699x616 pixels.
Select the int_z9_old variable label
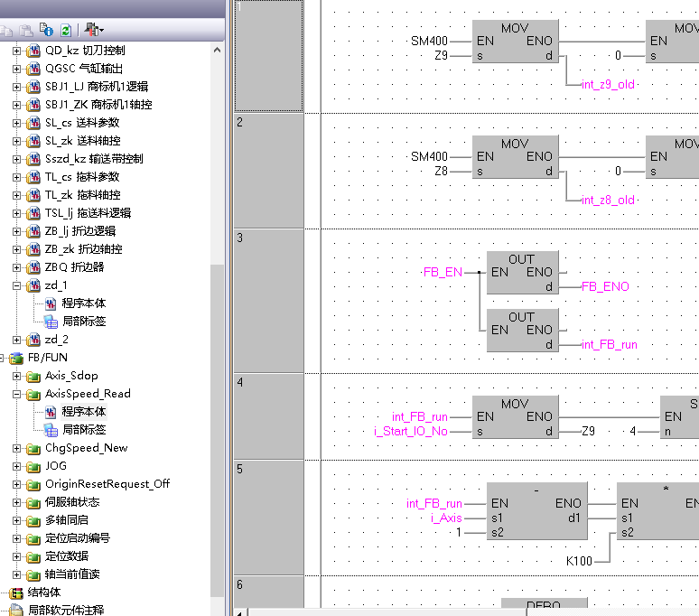tap(607, 85)
